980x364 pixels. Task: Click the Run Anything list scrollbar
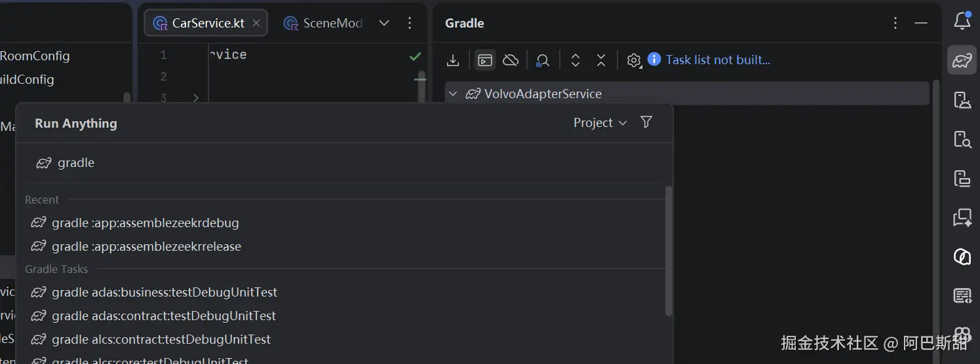point(669,251)
